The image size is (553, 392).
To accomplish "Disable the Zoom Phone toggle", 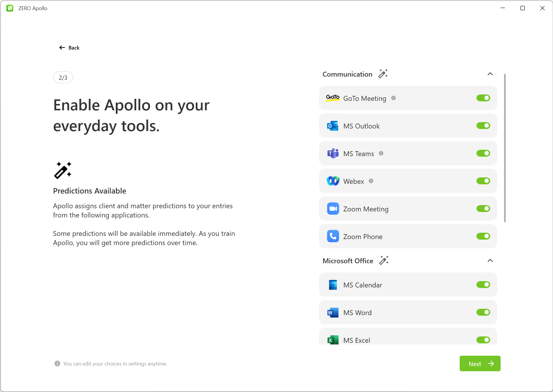I will 483,236.
